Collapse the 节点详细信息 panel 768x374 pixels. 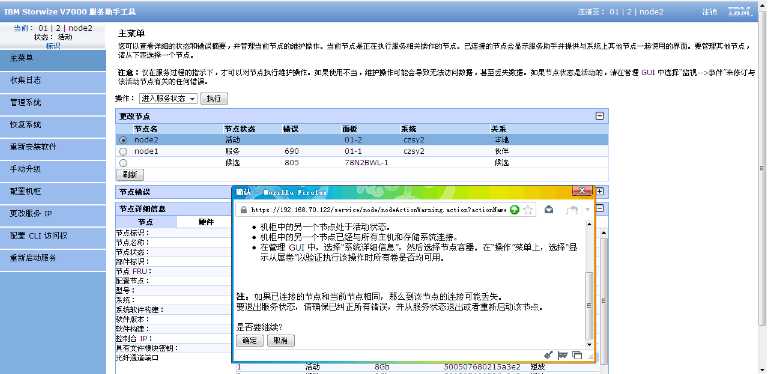point(600,209)
